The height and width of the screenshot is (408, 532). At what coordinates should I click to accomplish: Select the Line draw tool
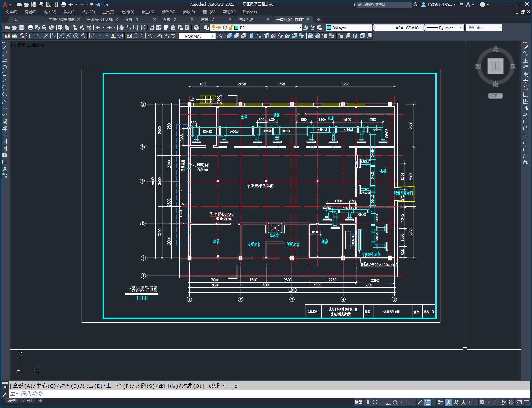coord(5,47)
